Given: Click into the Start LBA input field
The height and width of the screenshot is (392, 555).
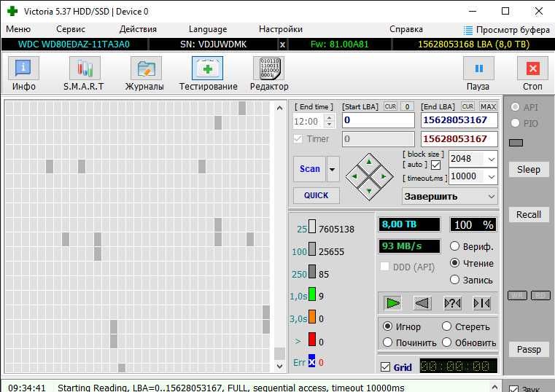Looking at the screenshot, I should click(x=379, y=120).
